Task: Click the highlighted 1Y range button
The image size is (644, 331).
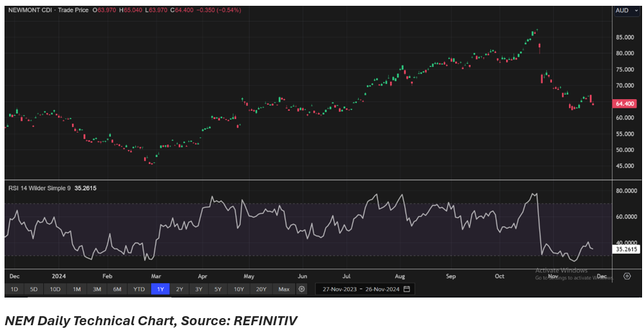Action: (x=160, y=289)
